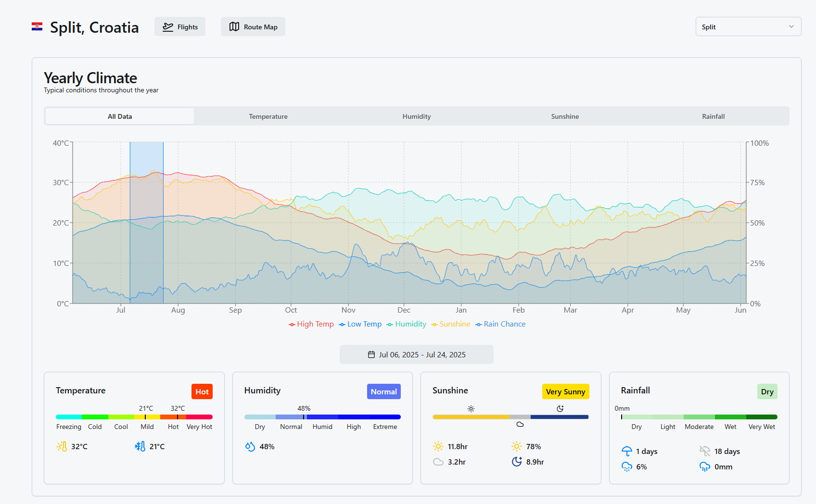The height and width of the screenshot is (504, 816).
Task: Switch to the Rainfall tab
Action: [x=713, y=116]
